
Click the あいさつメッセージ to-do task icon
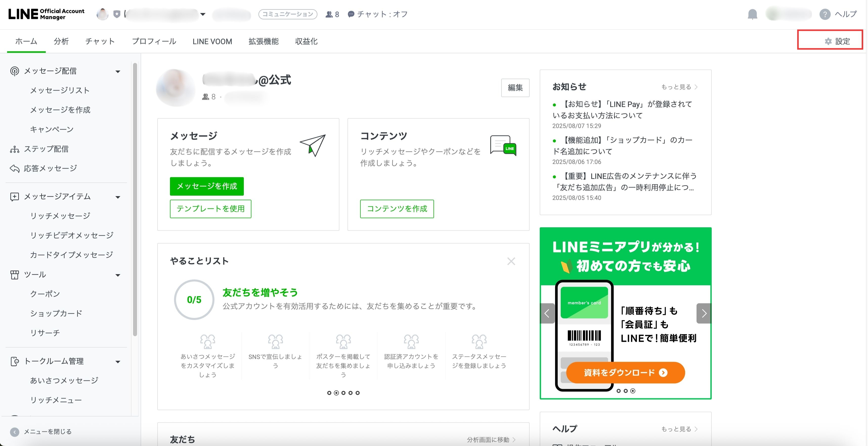tap(208, 341)
